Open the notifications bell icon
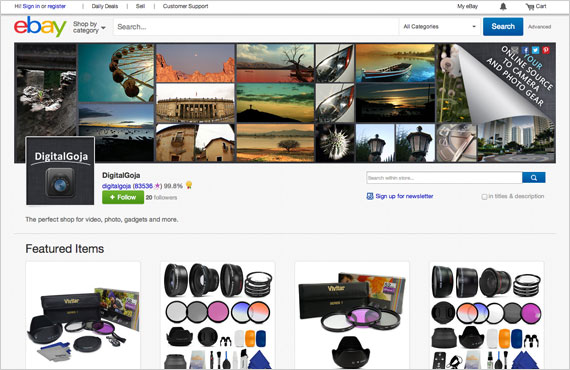This screenshot has width=570, height=370. pos(503,6)
